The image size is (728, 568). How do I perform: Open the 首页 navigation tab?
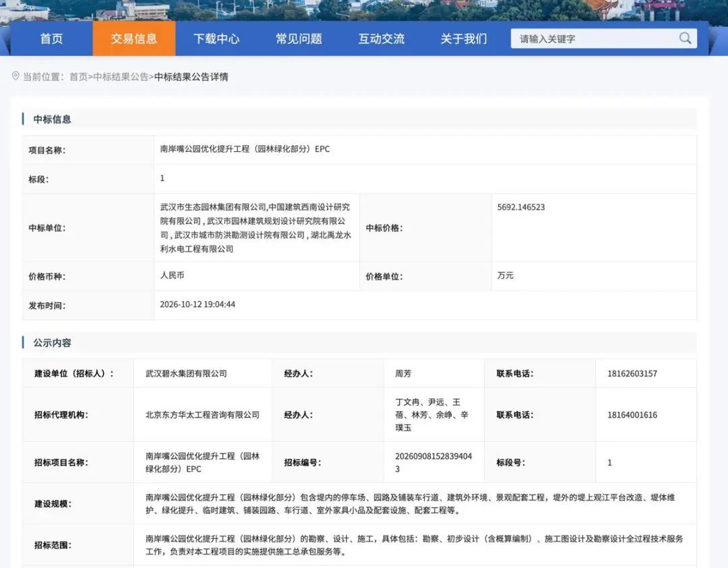[51, 38]
